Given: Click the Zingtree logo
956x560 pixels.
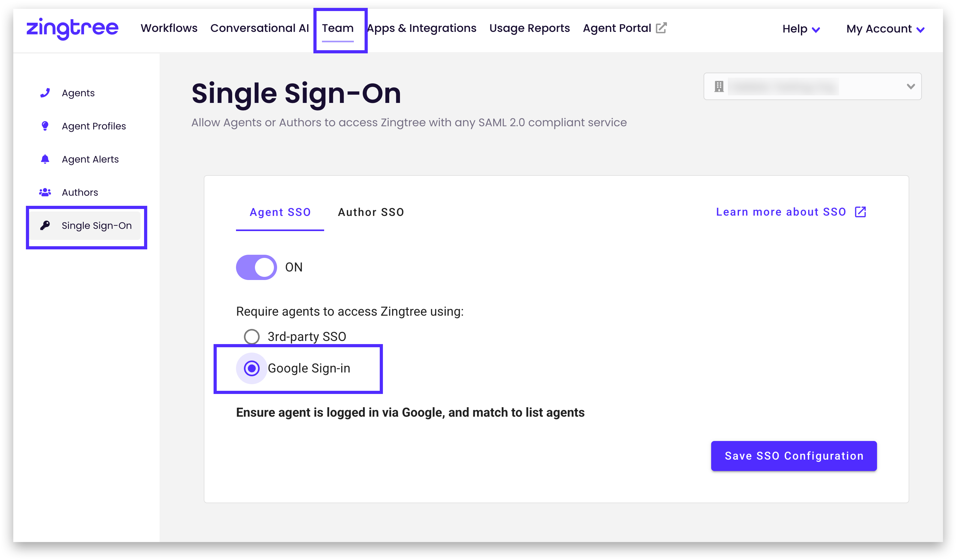Looking at the screenshot, I should coord(72,28).
